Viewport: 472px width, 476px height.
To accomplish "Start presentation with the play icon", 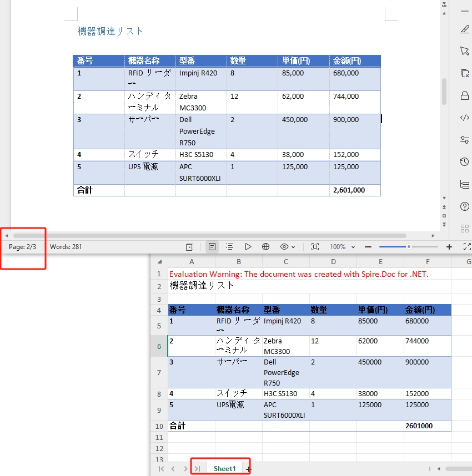I will tap(248, 246).
